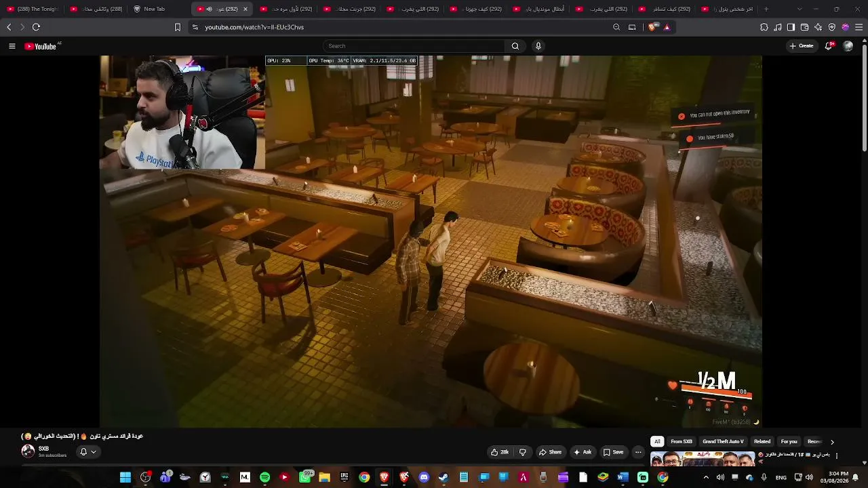Close the currently active browser tab
The image size is (868, 488).
(245, 9)
